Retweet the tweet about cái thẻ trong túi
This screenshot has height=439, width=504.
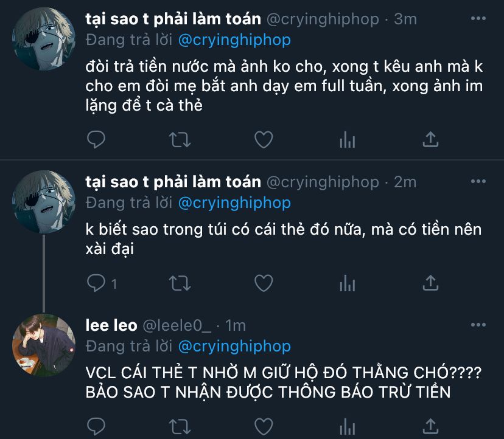tap(179, 283)
